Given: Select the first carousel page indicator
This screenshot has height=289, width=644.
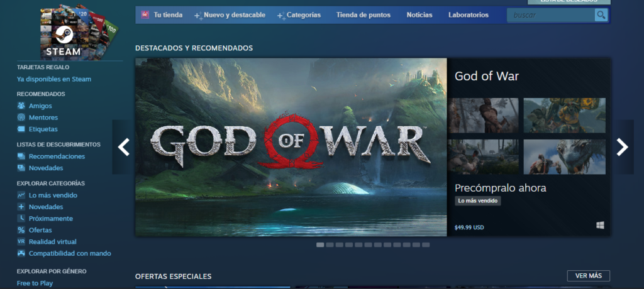Looking at the screenshot, I should (x=320, y=245).
